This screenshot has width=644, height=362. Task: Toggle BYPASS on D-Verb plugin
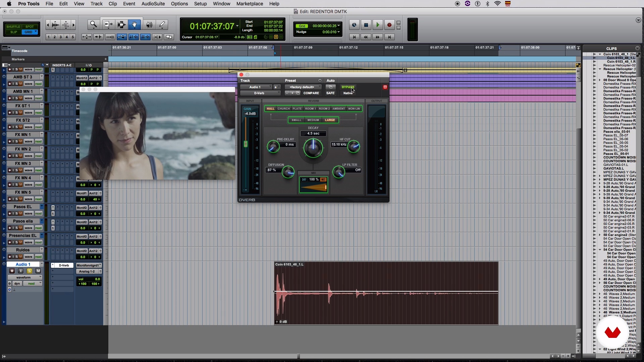[x=348, y=87]
